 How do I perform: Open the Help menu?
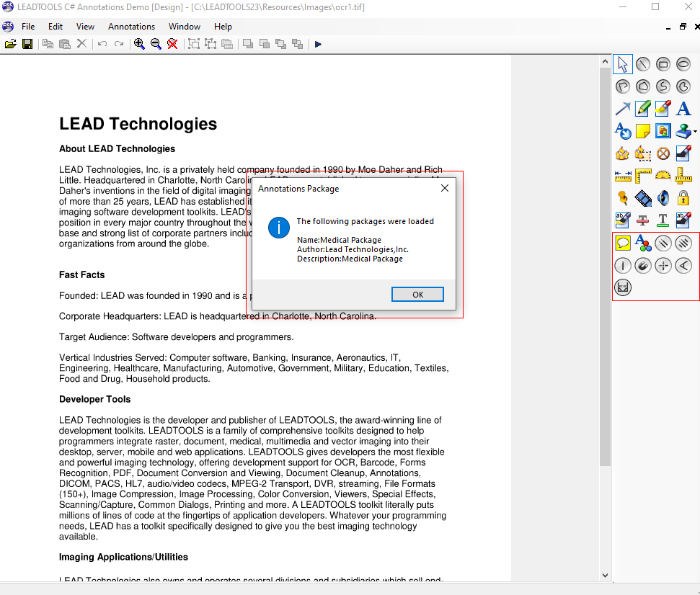[223, 27]
